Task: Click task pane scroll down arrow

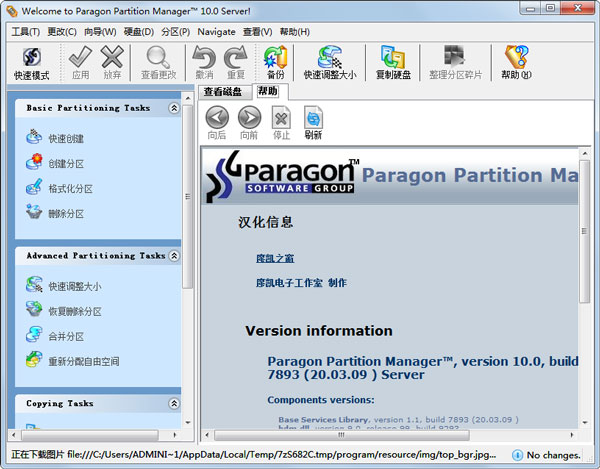Action: pyautogui.click(x=188, y=422)
